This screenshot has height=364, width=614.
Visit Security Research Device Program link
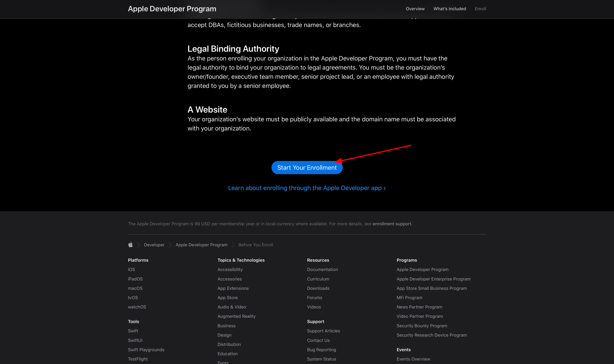(432, 335)
